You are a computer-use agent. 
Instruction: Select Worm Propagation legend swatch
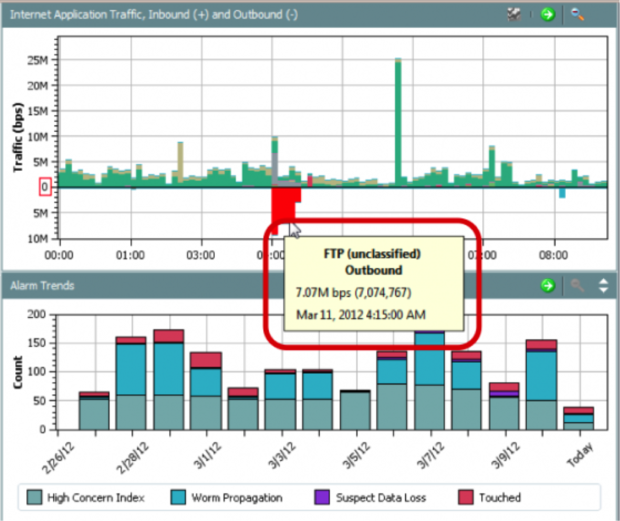(178, 497)
